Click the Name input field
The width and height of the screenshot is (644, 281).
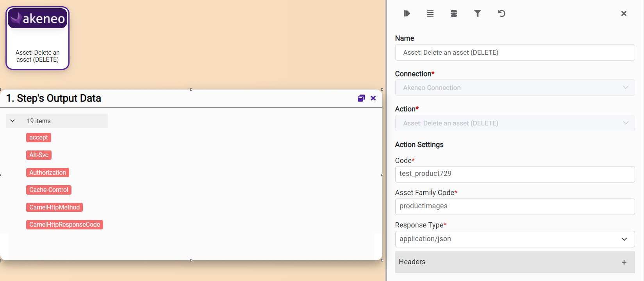(514, 52)
